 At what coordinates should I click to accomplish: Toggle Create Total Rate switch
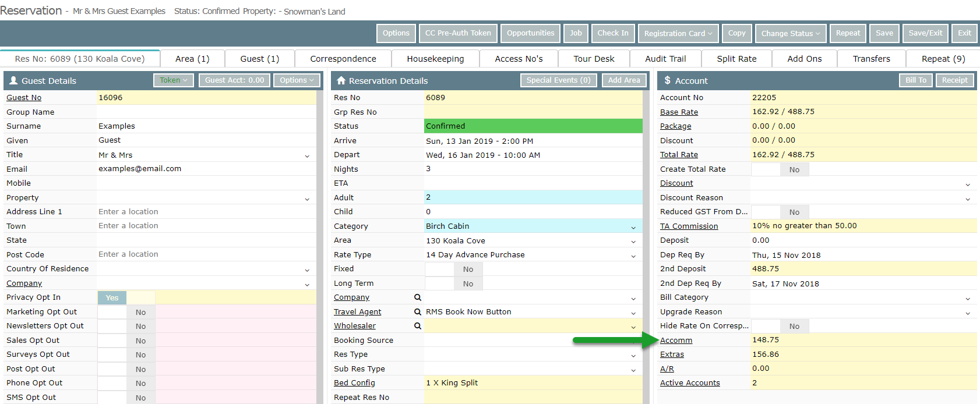coord(780,169)
